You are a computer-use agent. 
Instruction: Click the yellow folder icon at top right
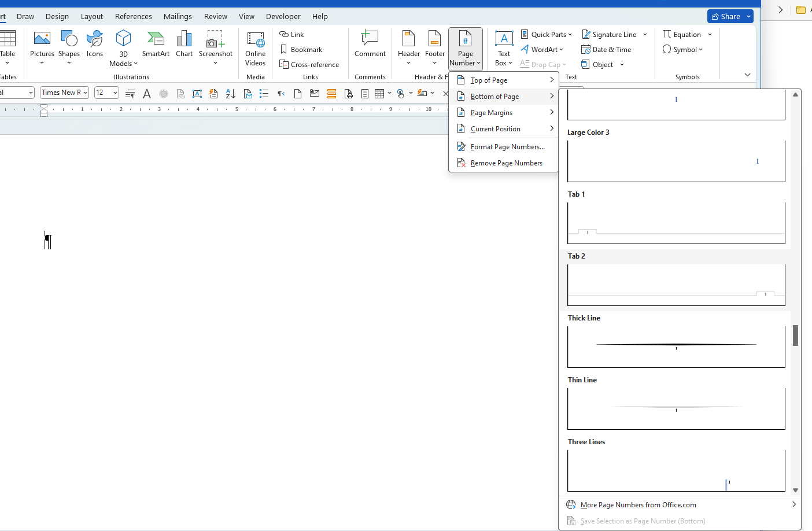801,10
